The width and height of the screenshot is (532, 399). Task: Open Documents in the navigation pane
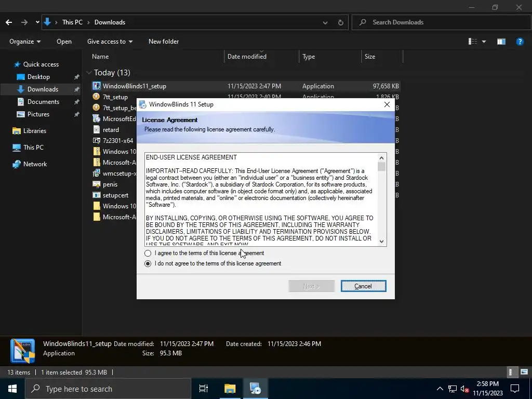43,102
